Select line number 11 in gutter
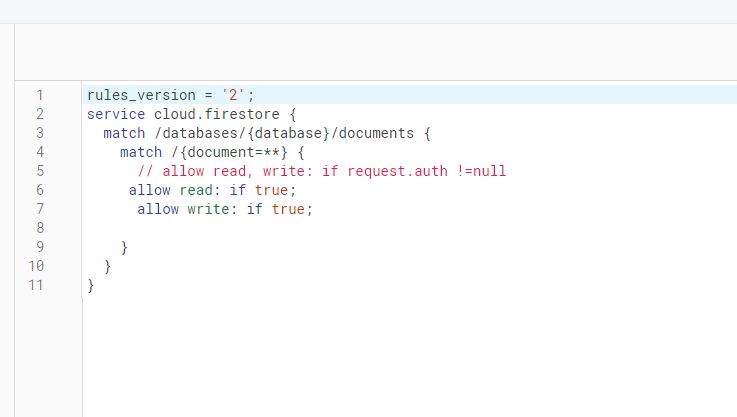This screenshot has height=417, width=737. pyautogui.click(x=36, y=285)
